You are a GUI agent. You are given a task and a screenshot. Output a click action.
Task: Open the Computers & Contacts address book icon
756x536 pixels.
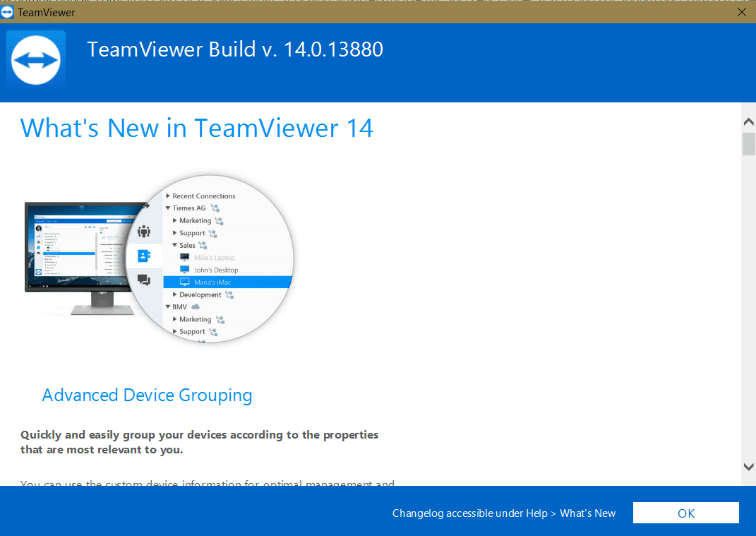click(x=144, y=256)
